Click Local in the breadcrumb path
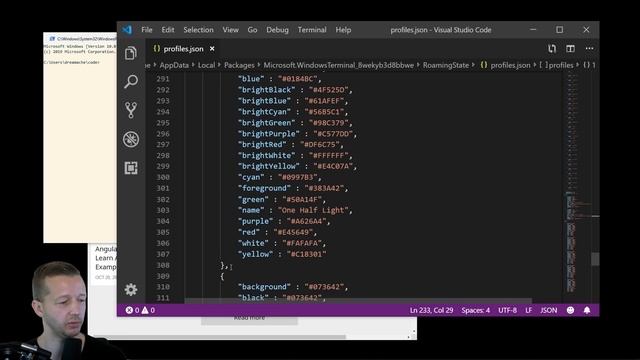 [x=206, y=65]
